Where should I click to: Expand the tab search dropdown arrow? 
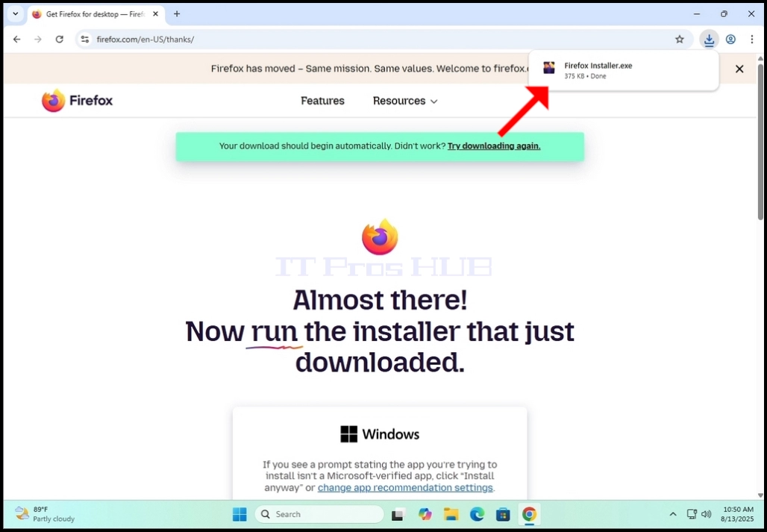15,13
